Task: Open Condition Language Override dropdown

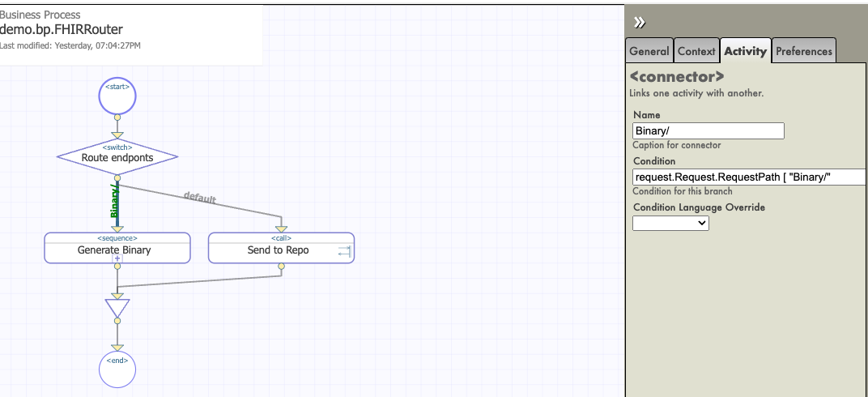Action: pos(670,223)
